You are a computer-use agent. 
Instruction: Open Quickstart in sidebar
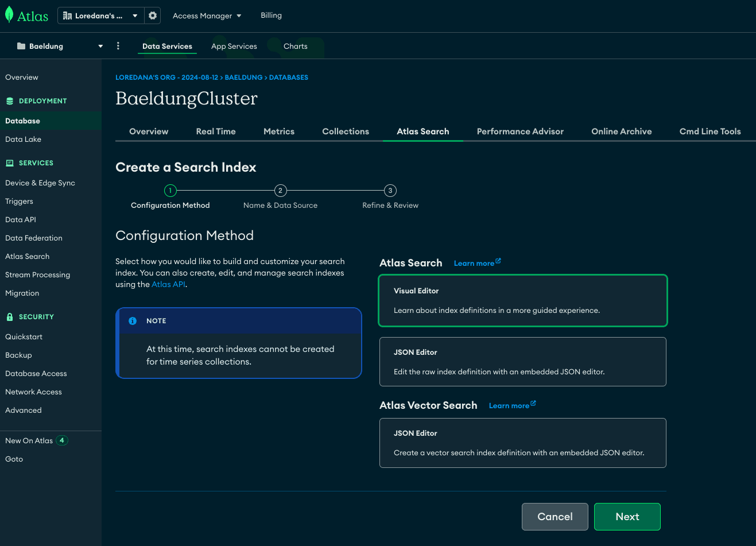[x=24, y=337]
